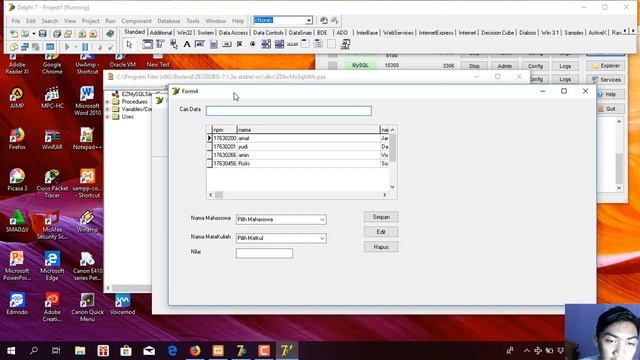Open Firefox from the Windows taskbar
Viewport: 640px width, 360px height.
click(x=195, y=351)
